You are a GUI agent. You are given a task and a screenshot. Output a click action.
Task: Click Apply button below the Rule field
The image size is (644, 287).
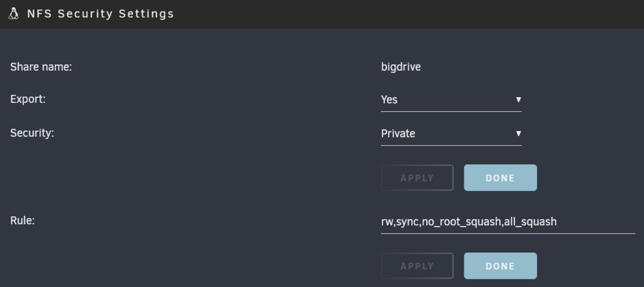417,266
